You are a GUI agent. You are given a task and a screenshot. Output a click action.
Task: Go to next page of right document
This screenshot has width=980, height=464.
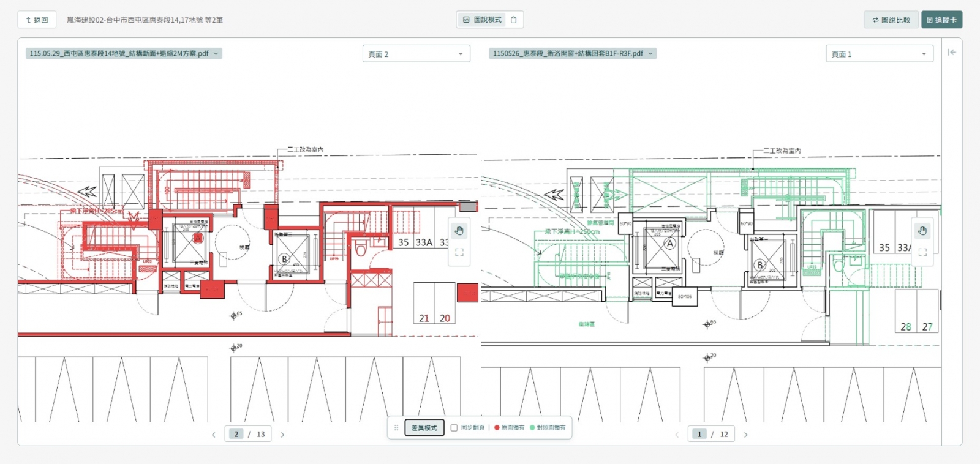pos(745,435)
